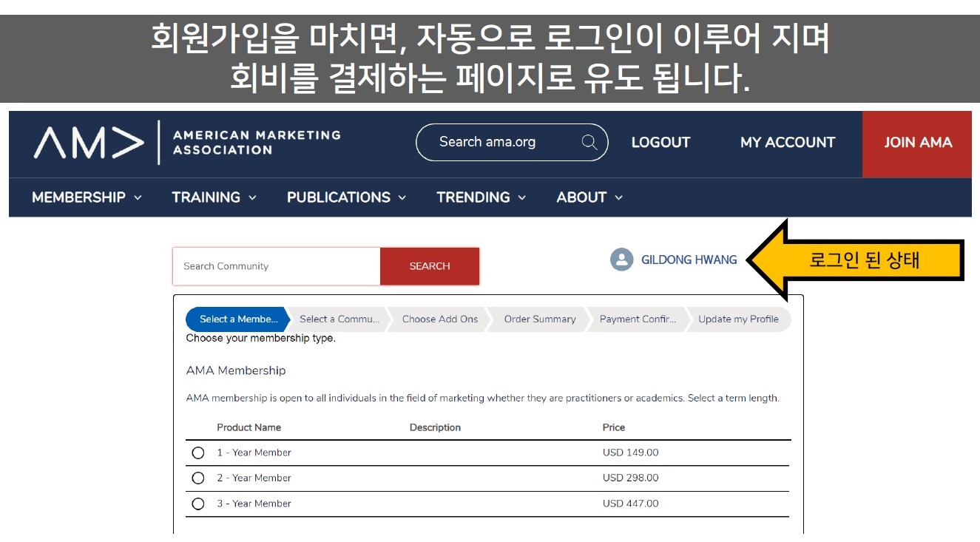The width and height of the screenshot is (980, 542).
Task: Click the Description column header
Action: click(x=435, y=427)
